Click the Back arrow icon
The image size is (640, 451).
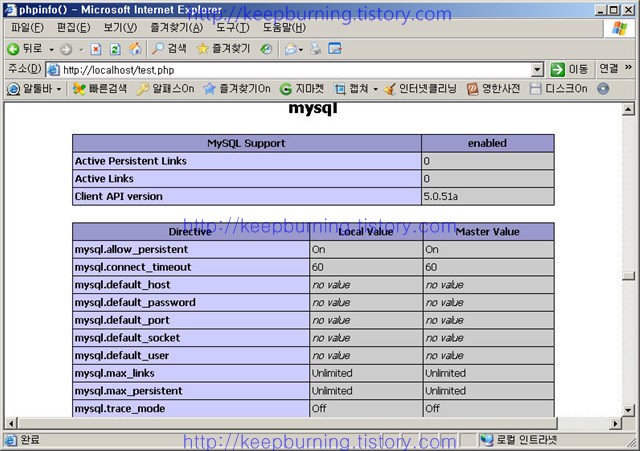[13, 49]
